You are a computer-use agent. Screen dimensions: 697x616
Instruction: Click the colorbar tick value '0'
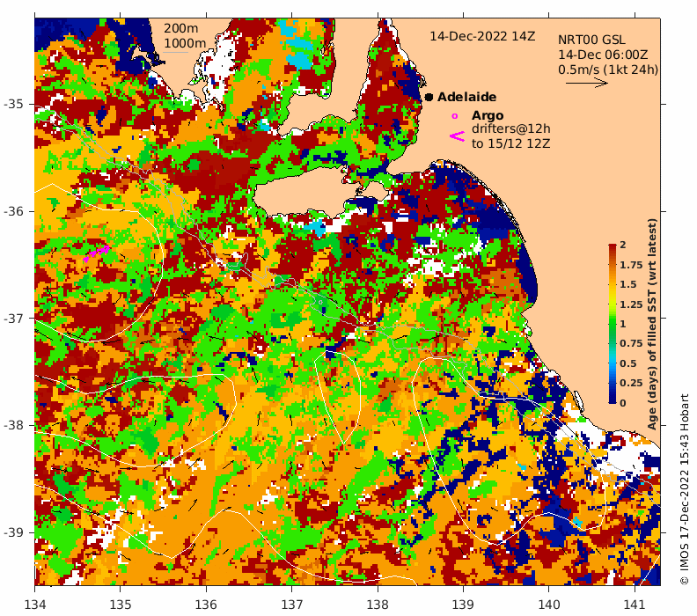tap(623, 403)
